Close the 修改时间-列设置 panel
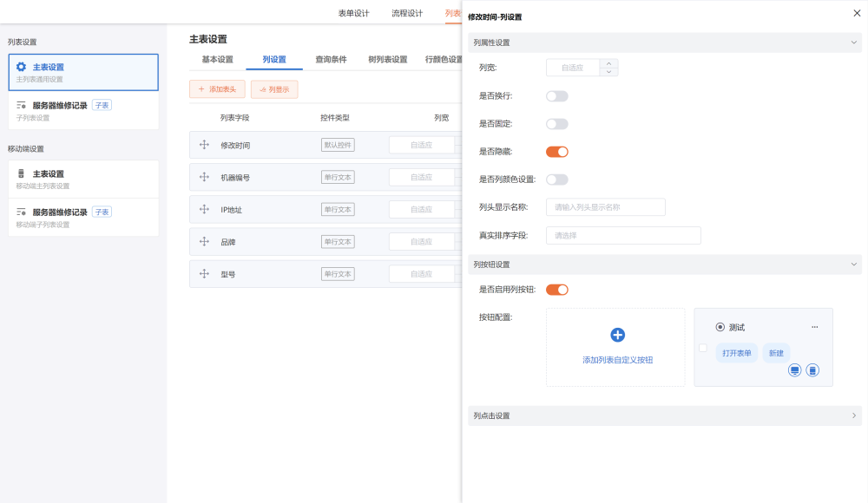 [x=858, y=15]
